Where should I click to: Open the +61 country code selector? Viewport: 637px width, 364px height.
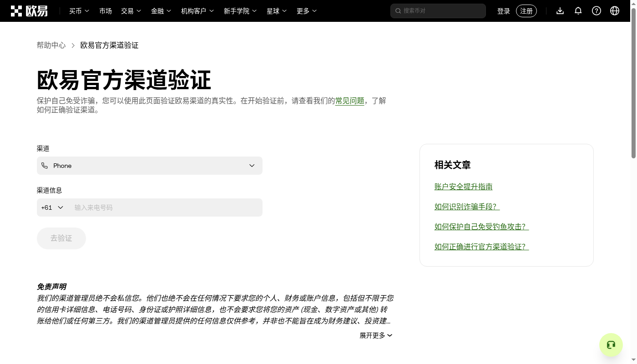pos(52,207)
